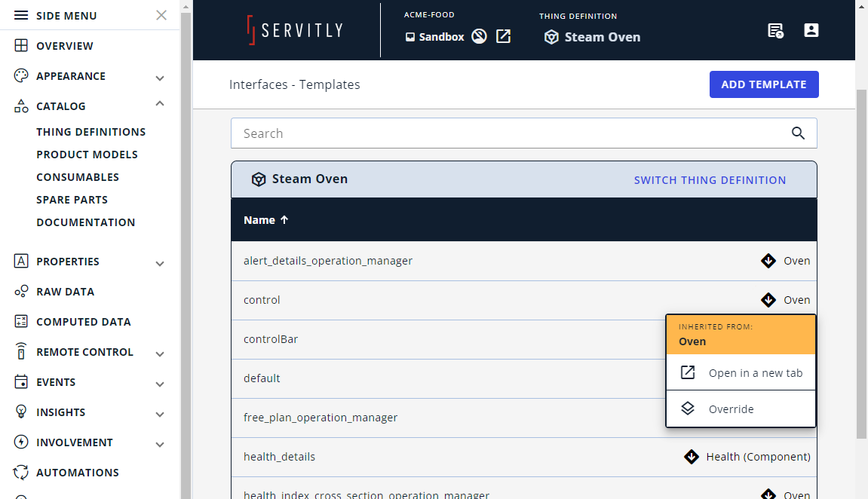
Task: Click the Add Template button
Action: [764, 84]
